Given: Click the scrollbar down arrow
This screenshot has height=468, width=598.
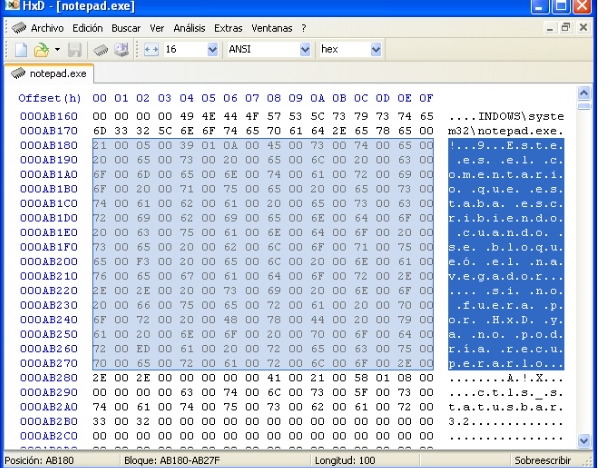Looking at the screenshot, I should point(584,441).
